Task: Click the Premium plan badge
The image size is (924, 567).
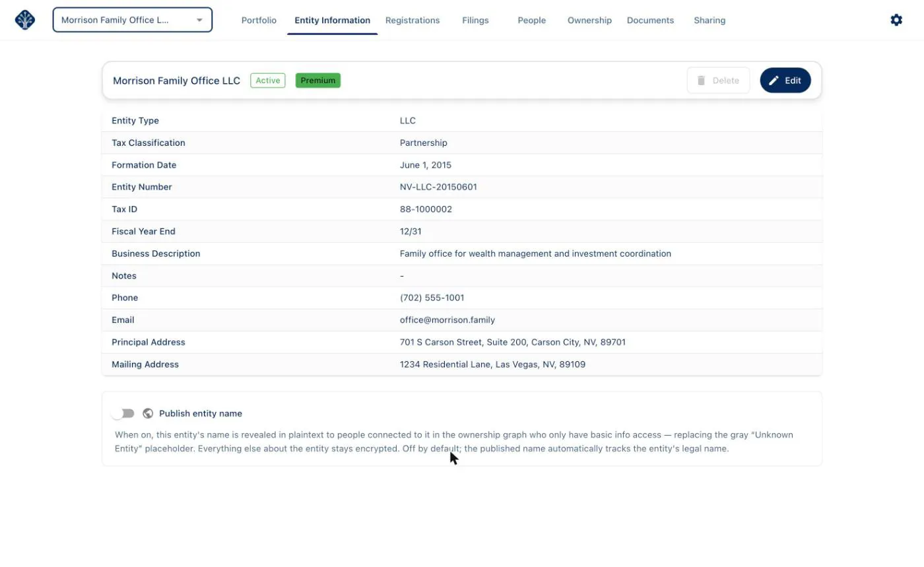Action: [x=318, y=81]
